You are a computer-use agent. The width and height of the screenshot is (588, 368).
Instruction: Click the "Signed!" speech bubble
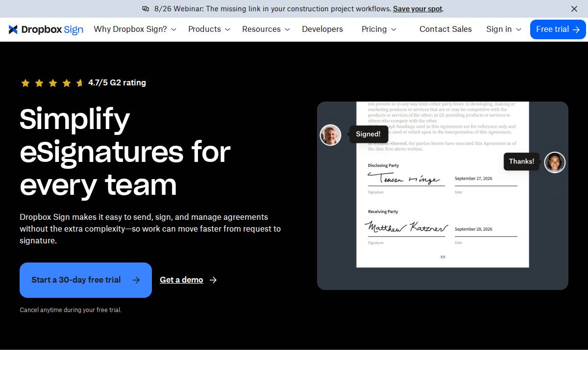coord(368,134)
